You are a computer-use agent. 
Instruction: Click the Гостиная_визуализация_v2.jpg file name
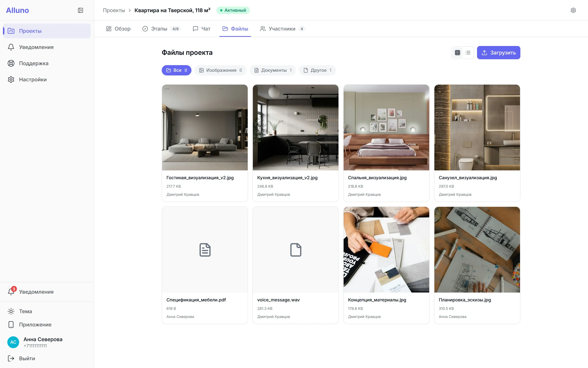click(x=200, y=178)
